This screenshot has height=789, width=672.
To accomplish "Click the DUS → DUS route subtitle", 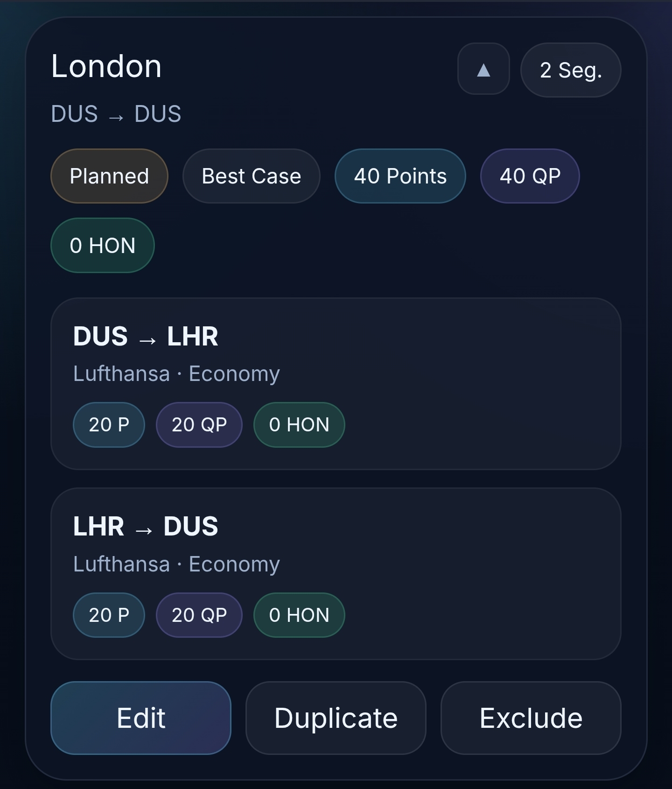I will click(x=116, y=114).
